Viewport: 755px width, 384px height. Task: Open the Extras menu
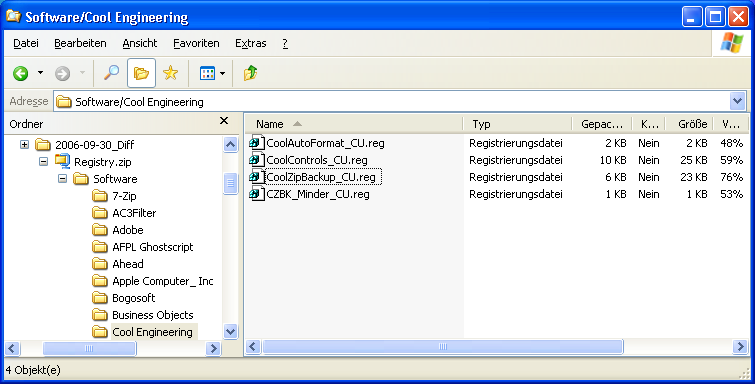[250, 43]
